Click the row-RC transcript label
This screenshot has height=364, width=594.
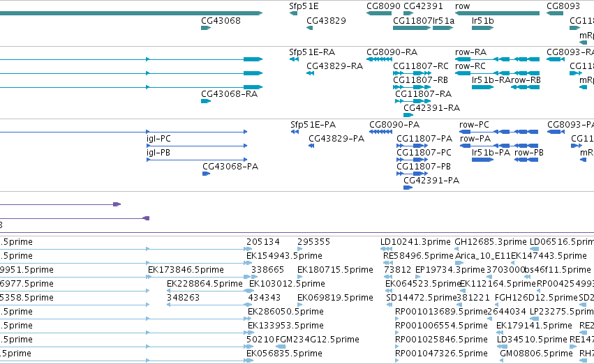click(x=470, y=66)
